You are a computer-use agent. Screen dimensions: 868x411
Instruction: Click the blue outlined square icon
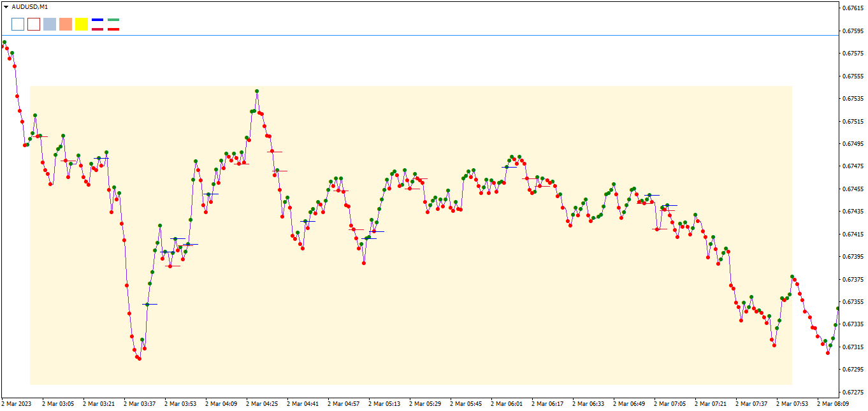tap(18, 24)
